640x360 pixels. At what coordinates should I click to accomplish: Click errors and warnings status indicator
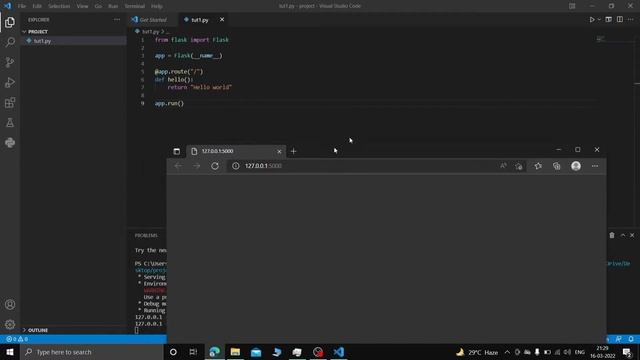click(17, 339)
